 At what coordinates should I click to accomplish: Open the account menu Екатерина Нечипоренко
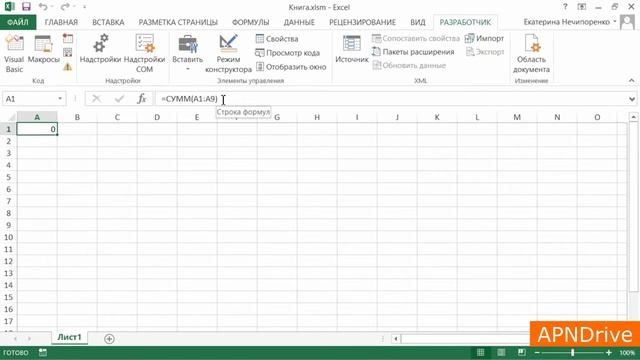569,22
